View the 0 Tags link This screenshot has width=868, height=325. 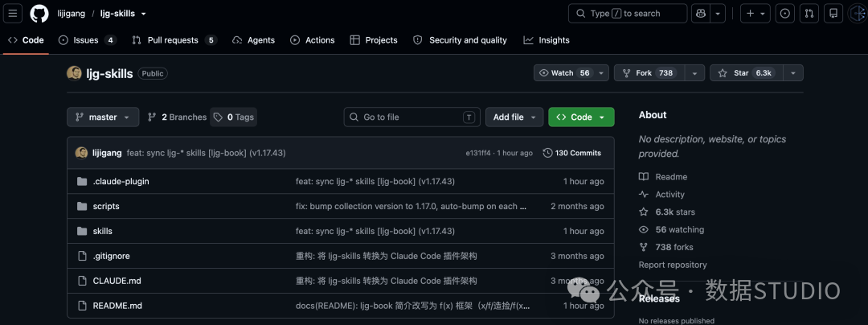pos(234,117)
